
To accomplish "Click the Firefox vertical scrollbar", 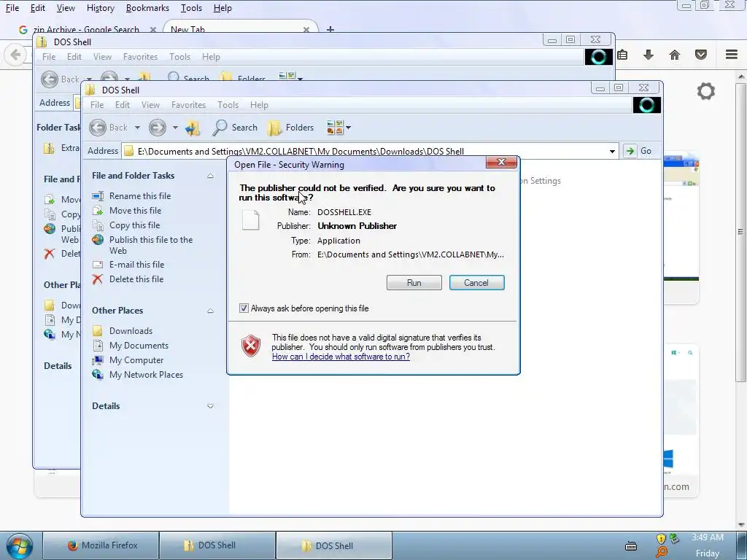I will click(x=741, y=231).
